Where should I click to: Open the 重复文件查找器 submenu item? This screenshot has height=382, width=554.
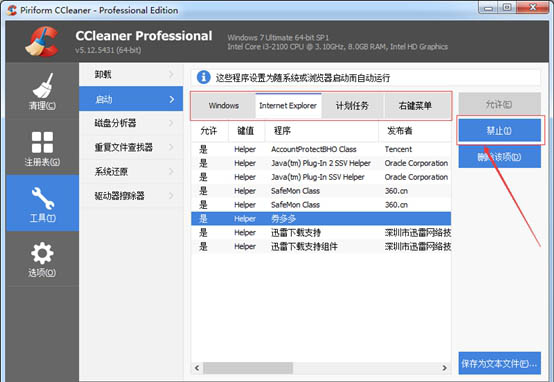pyautogui.click(x=131, y=147)
